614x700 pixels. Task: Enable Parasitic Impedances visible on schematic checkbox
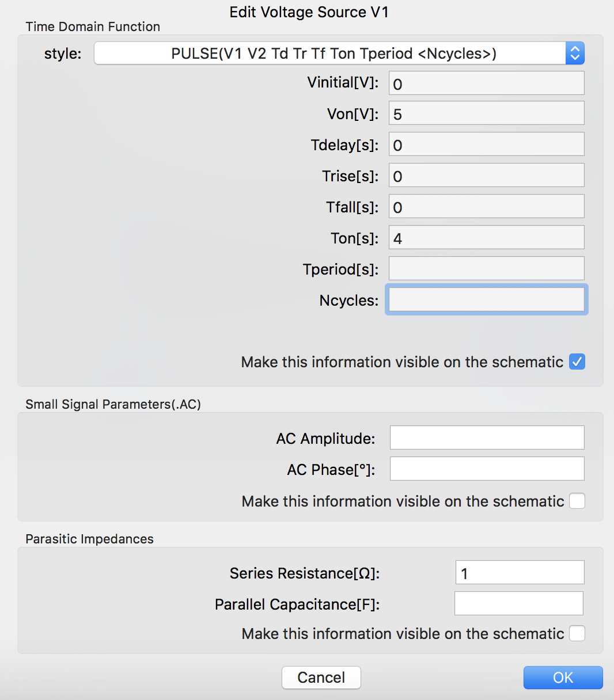pyautogui.click(x=577, y=634)
